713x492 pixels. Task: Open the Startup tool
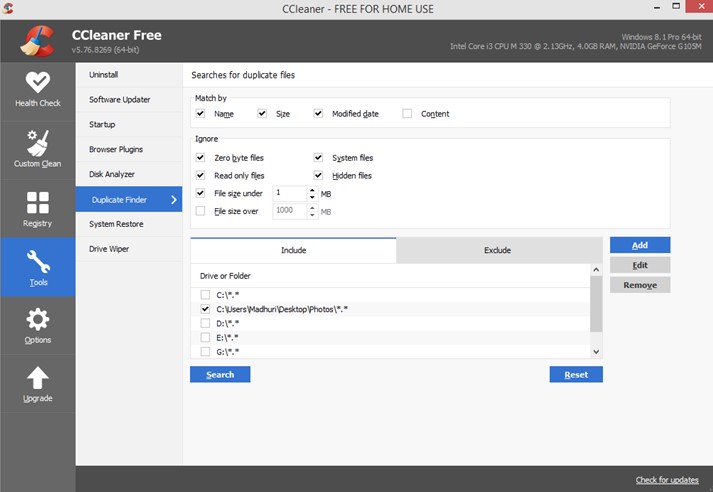[129, 125]
